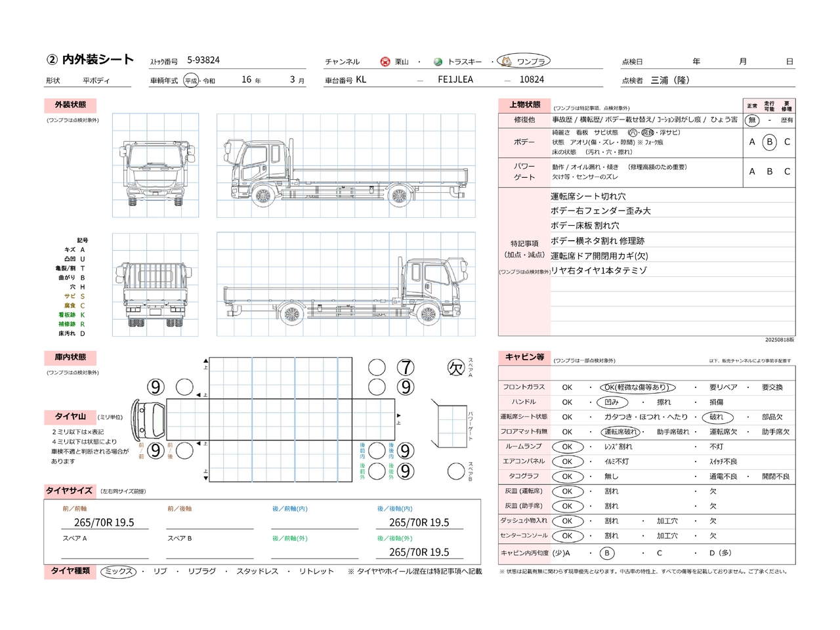The image size is (840, 630).
Task: Click the ワンプラ dog mascot icon
Action: tap(506, 61)
